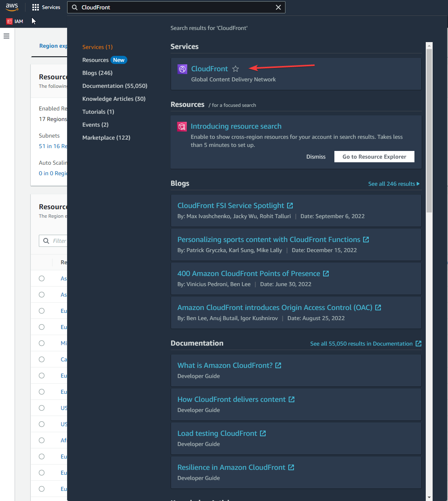Open the IAM shortcut icon
The width and height of the screenshot is (448, 501).
(x=9, y=21)
